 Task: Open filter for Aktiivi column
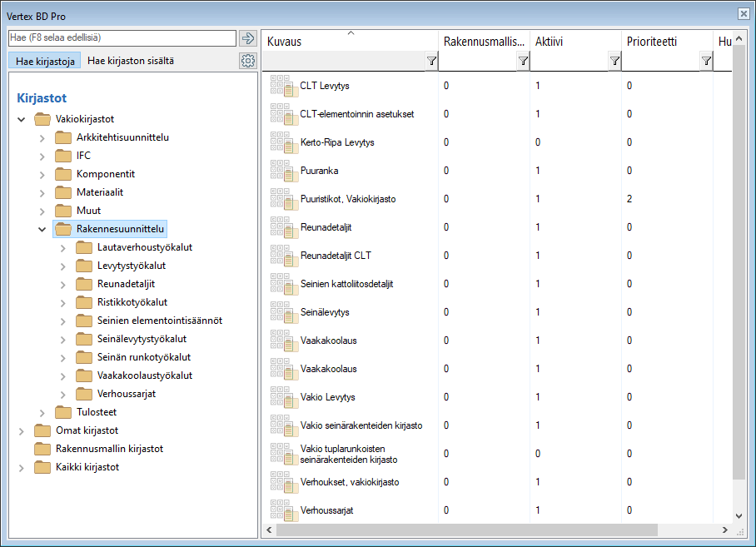click(x=614, y=61)
